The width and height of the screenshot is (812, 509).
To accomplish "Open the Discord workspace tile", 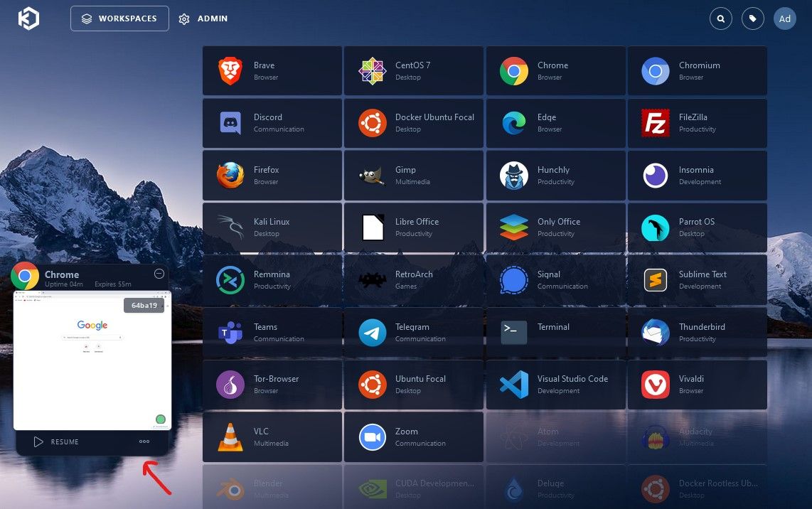I will (272, 123).
